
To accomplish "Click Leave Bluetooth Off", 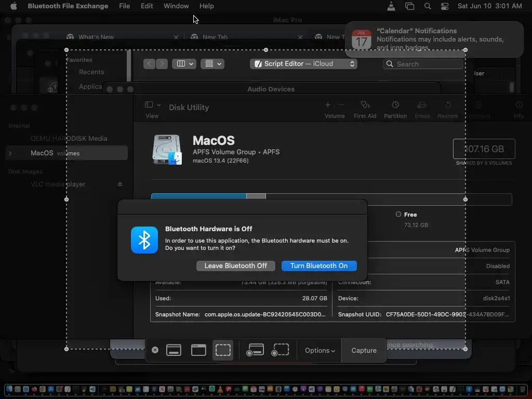I will tap(235, 265).
